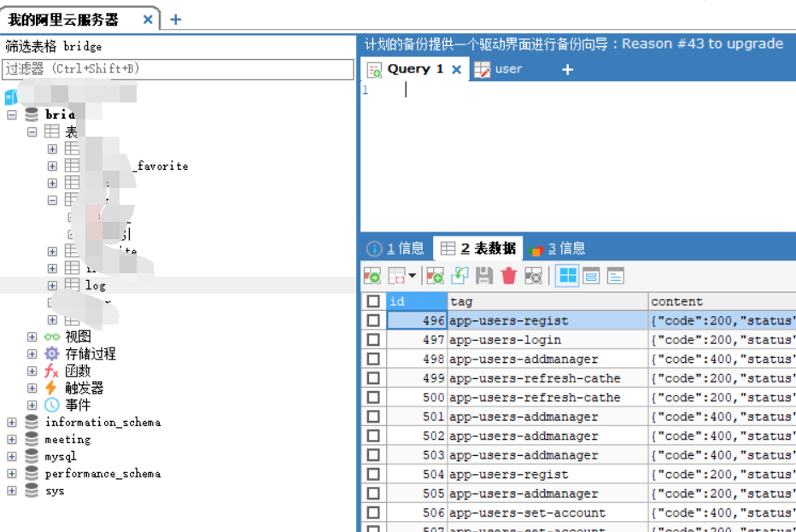Expand the log table node
The image size is (796, 532).
pos(52,286)
